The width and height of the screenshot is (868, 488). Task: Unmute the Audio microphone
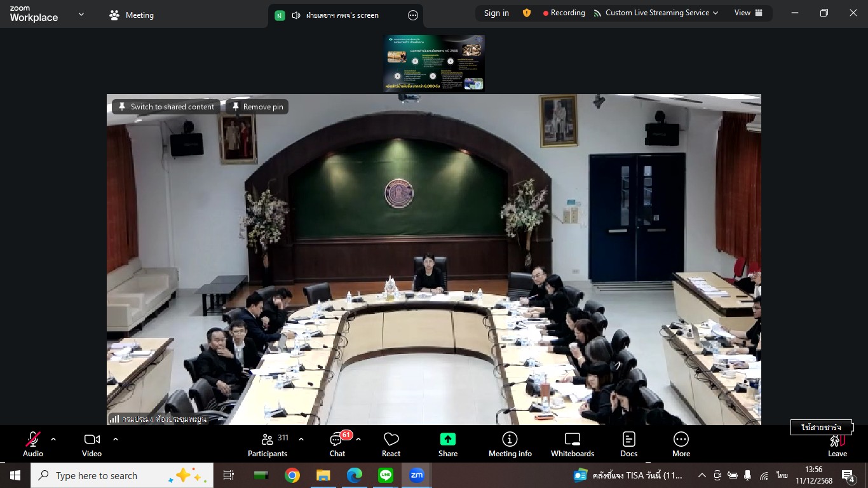[x=33, y=444]
